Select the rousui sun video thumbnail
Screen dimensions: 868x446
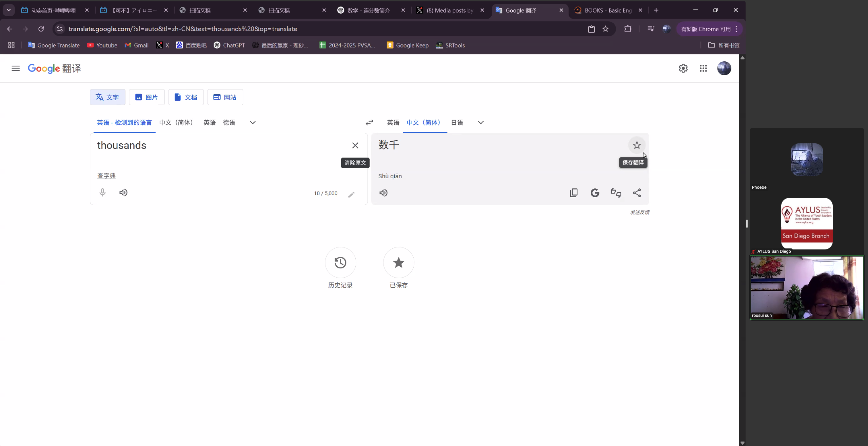807,288
